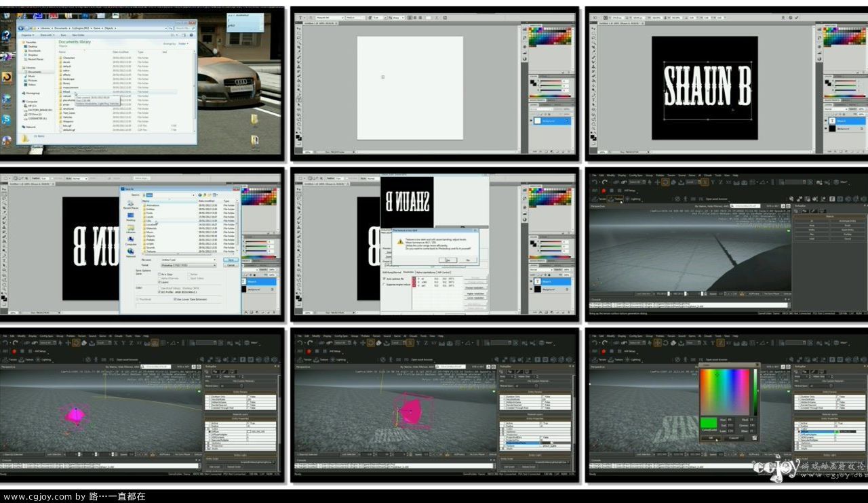Select the Objects folder in Save As list
This screenshot has width=868, height=503.
pyautogui.click(x=151, y=236)
